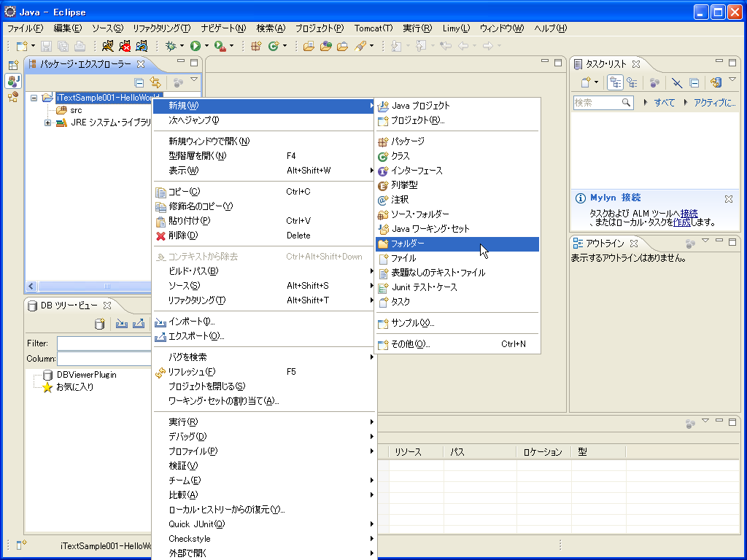Click the Print icon in the toolbar
This screenshot has width=747, height=560.
[x=80, y=46]
